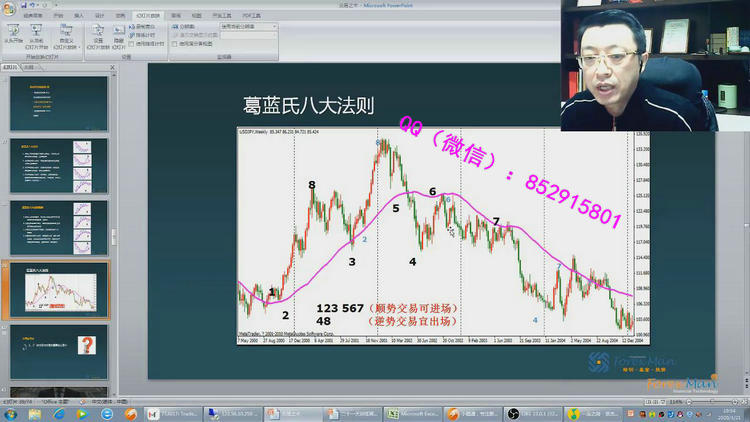This screenshot has height=422, width=750.
Task: Start slide show from beginning icon
Action: [14, 33]
